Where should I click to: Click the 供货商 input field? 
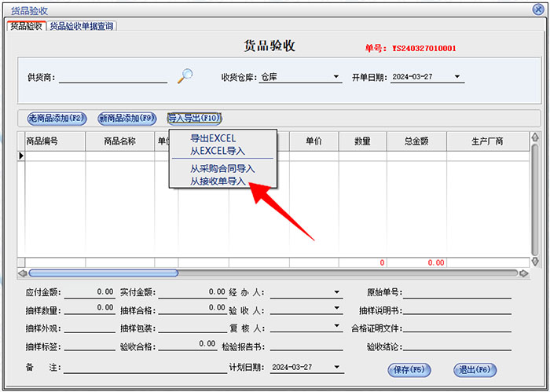click(x=113, y=78)
